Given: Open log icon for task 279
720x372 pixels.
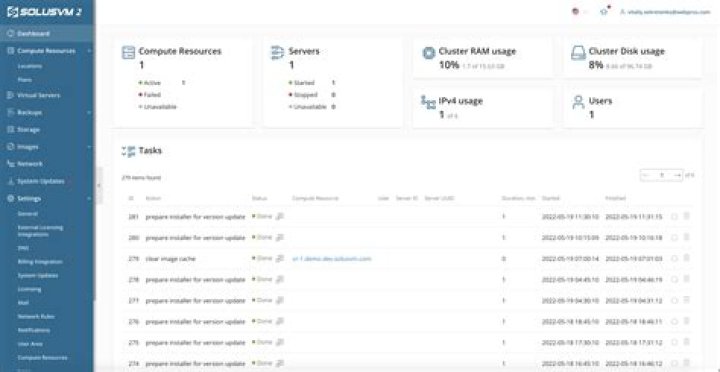Looking at the screenshot, I should pos(280,259).
